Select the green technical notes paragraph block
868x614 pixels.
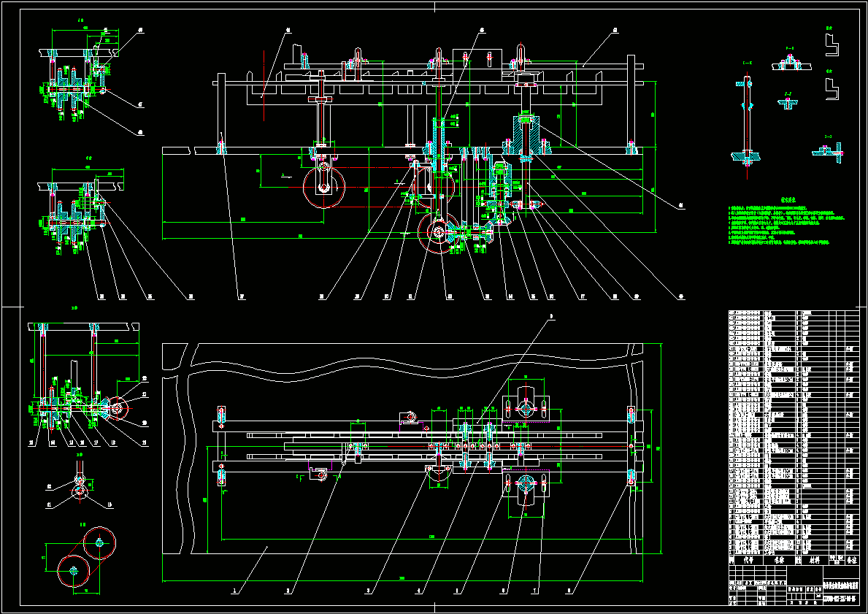787,226
